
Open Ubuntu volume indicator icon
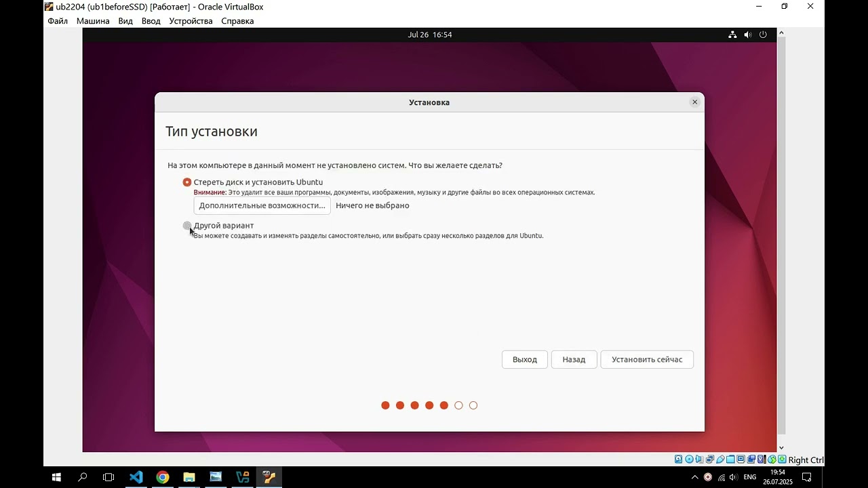click(748, 35)
